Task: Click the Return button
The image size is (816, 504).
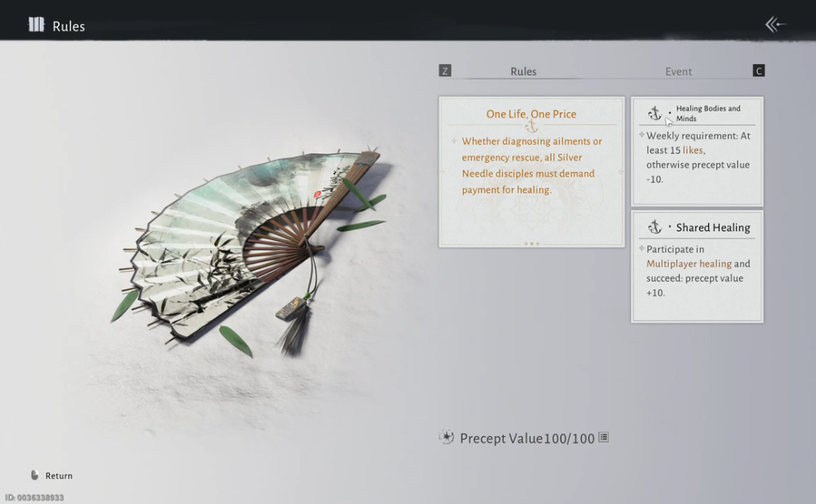Action: [59, 476]
